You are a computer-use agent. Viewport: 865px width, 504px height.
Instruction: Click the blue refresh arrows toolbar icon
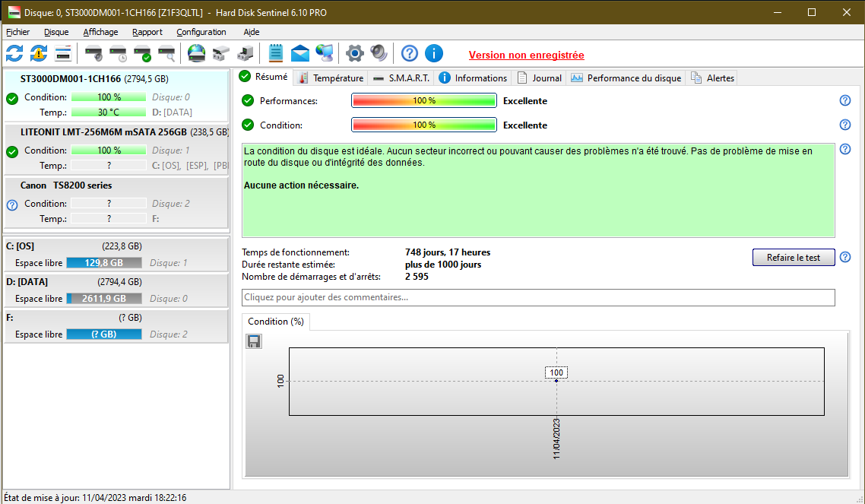click(14, 53)
